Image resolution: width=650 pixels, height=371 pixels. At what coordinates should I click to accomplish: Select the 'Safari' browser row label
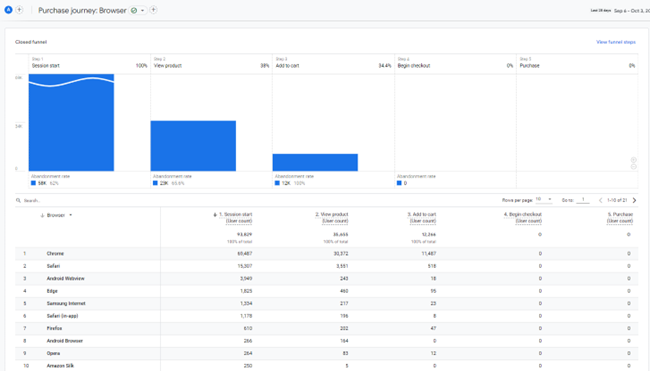pyautogui.click(x=53, y=266)
